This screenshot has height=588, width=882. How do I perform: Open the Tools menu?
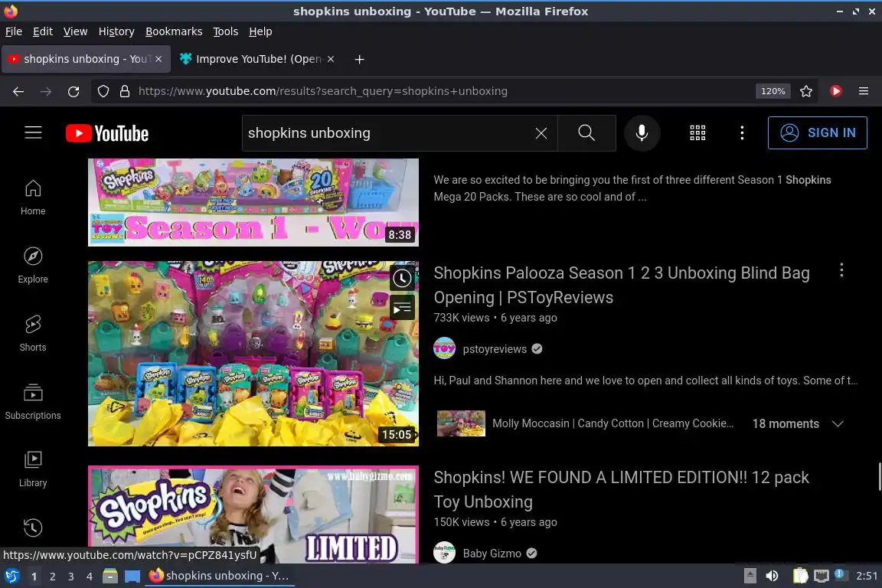pos(226,31)
